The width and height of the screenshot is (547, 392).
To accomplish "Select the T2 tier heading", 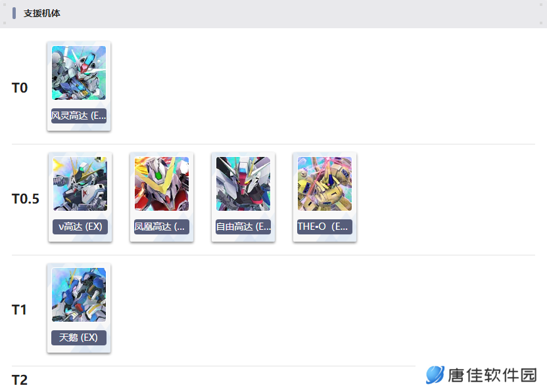I will [20, 380].
